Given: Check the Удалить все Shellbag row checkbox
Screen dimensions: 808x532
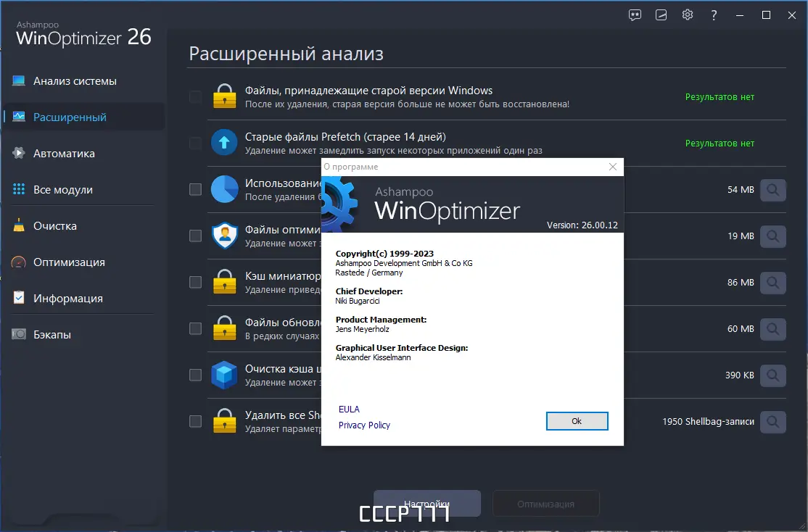Looking at the screenshot, I should click(x=194, y=421).
